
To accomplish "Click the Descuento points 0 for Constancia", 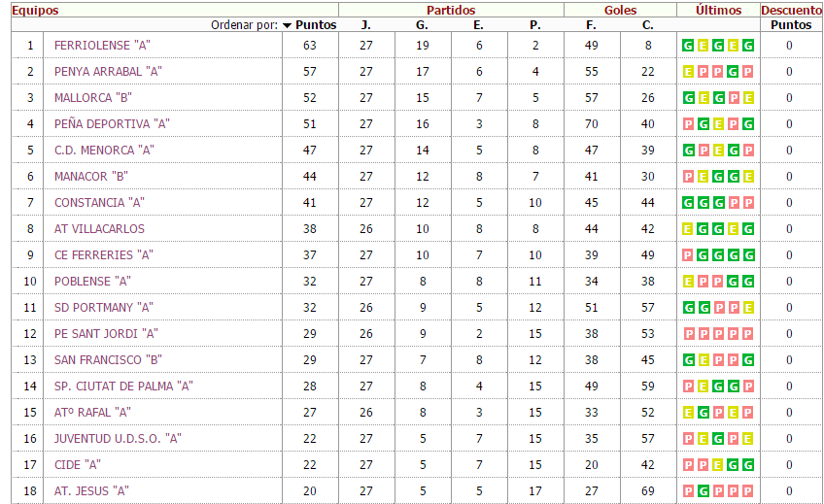I will pos(789,203).
